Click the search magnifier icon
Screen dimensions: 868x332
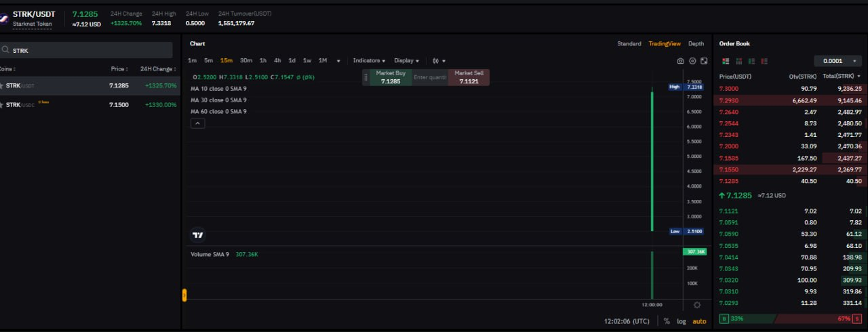pos(5,50)
